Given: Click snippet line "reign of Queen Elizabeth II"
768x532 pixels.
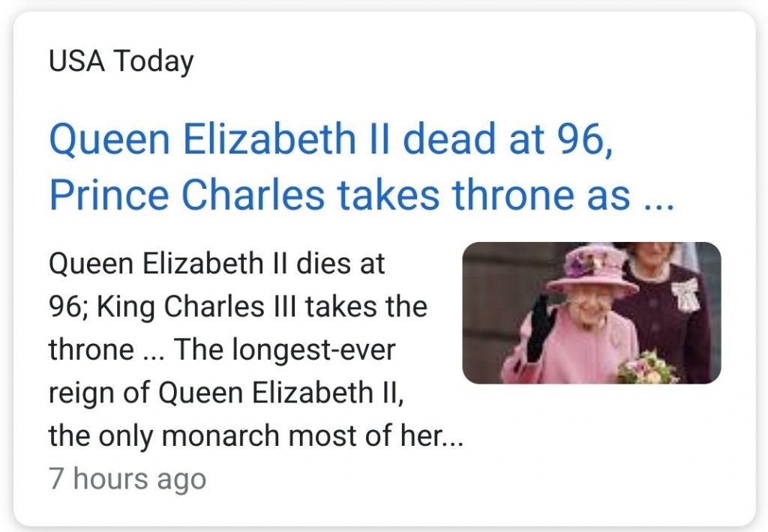Looking at the screenshot, I should tap(225, 392).
